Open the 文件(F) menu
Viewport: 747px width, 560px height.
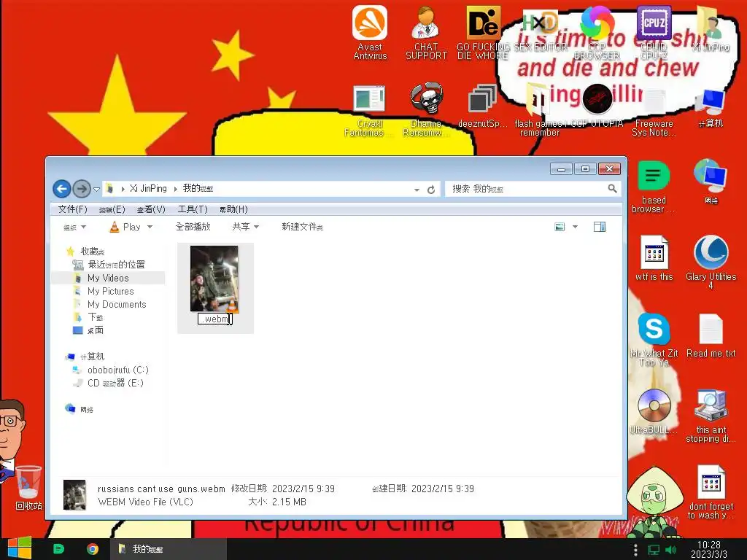tap(72, 209)
